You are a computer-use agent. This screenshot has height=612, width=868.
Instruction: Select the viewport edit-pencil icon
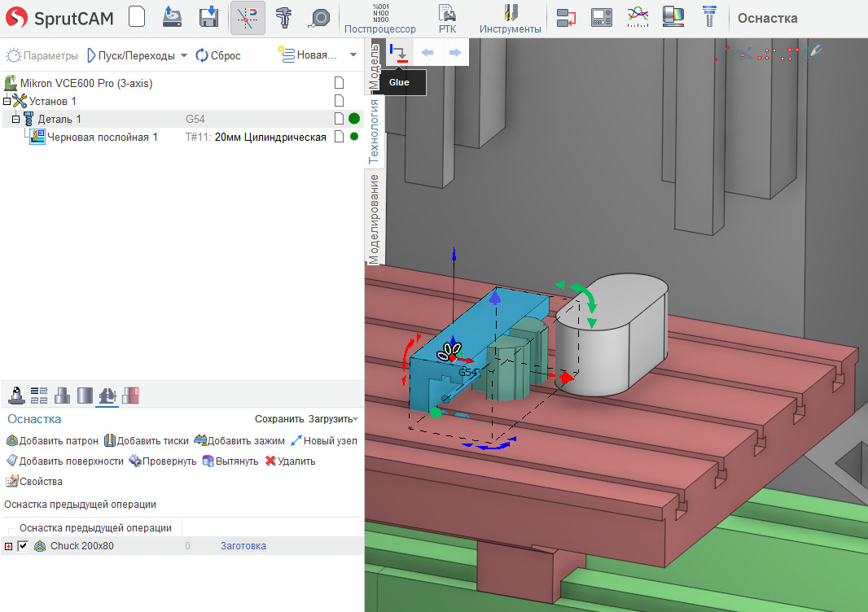point(813,53)
